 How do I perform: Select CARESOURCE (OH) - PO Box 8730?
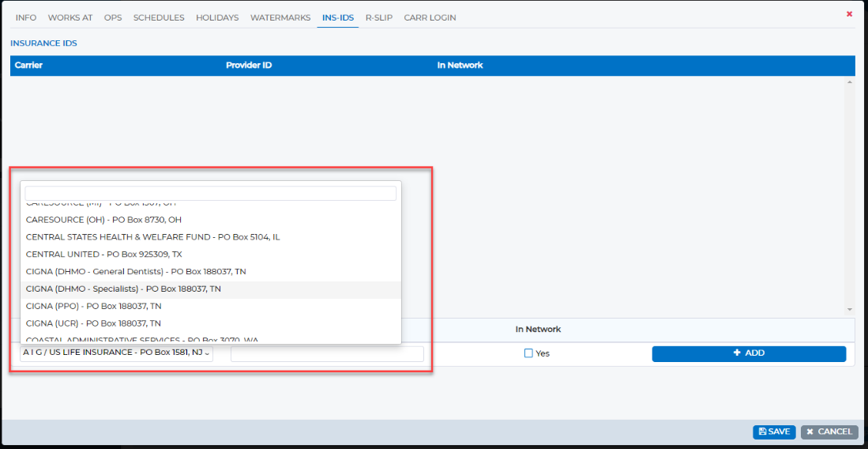tap(210, 220)
